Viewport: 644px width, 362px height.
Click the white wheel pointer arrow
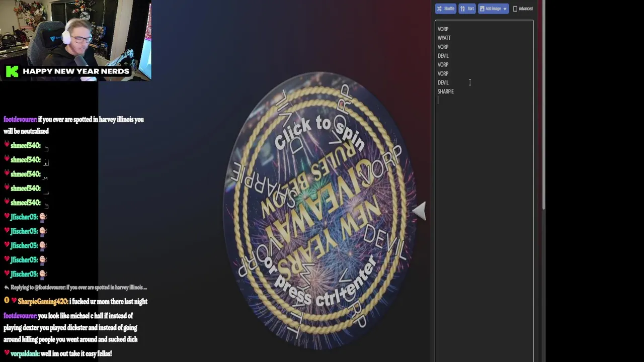point(419,211)
